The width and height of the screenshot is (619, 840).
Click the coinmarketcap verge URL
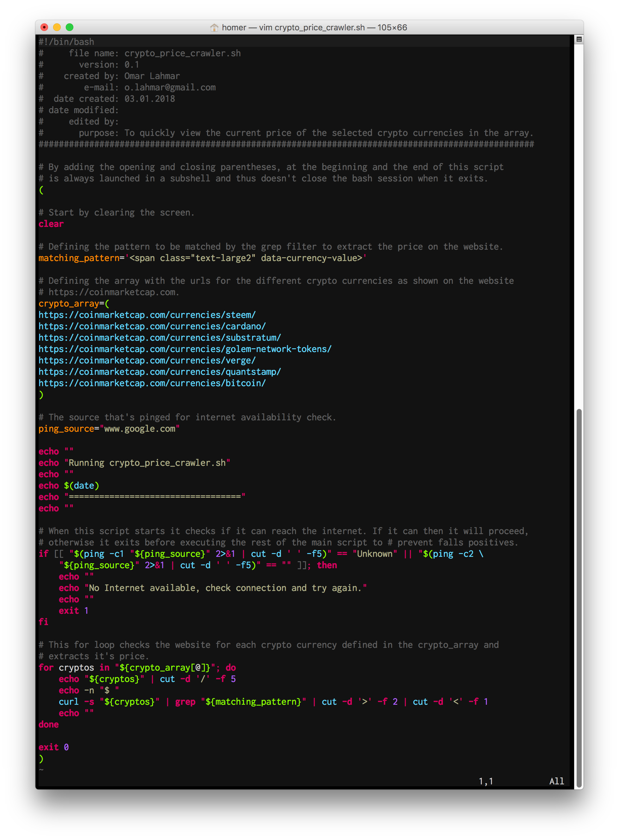pyautogui.click(x=147, y=360)
